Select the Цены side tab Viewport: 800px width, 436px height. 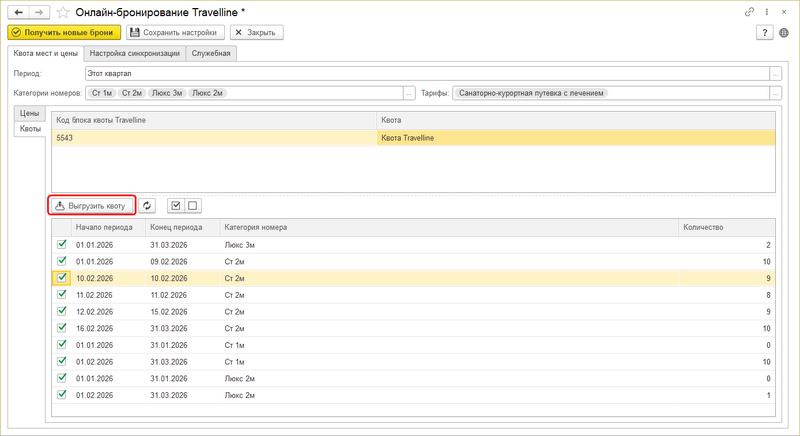tap(30, 113)
